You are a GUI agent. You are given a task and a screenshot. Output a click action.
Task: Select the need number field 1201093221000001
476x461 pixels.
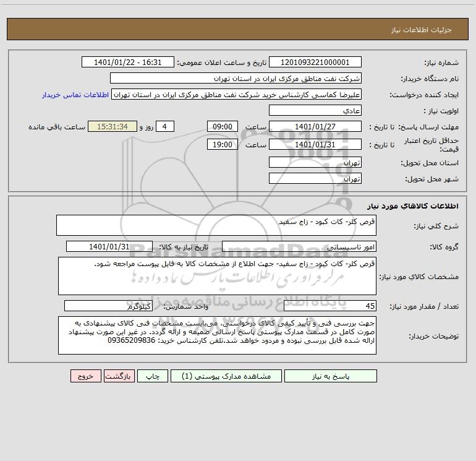[315, 62]
